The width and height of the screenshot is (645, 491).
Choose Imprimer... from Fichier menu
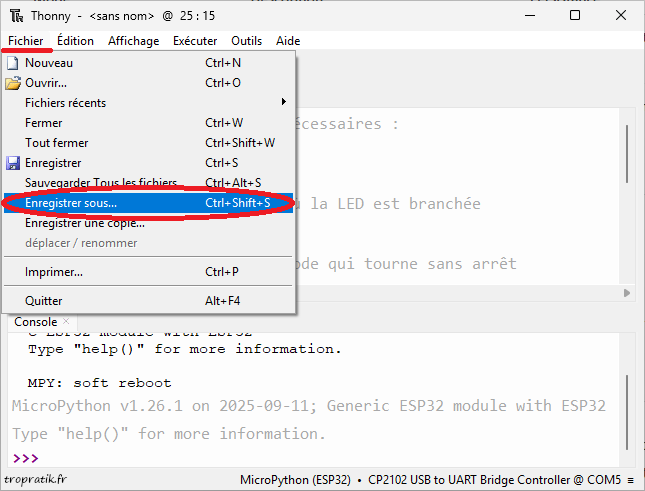coord(54,271)
